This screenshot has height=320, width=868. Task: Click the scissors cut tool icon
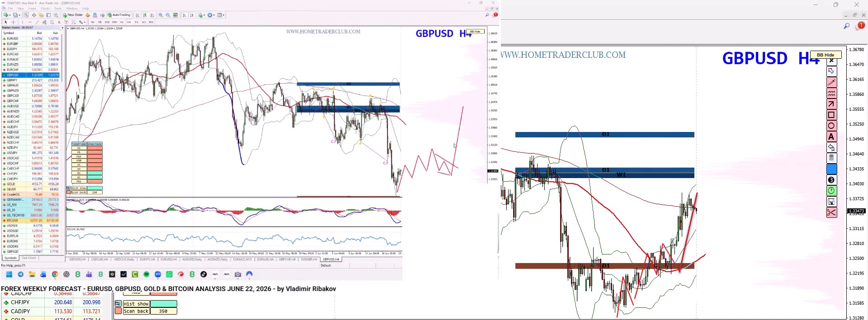click(831, 212)
